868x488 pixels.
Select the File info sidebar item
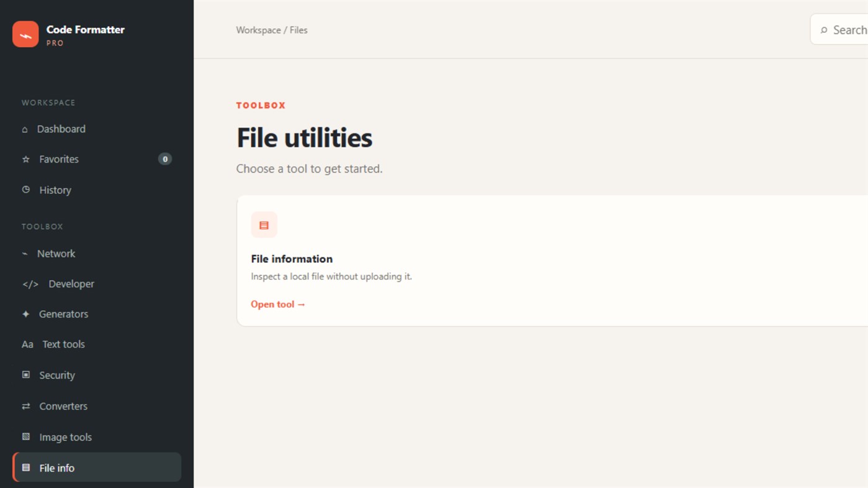(97, 468)
